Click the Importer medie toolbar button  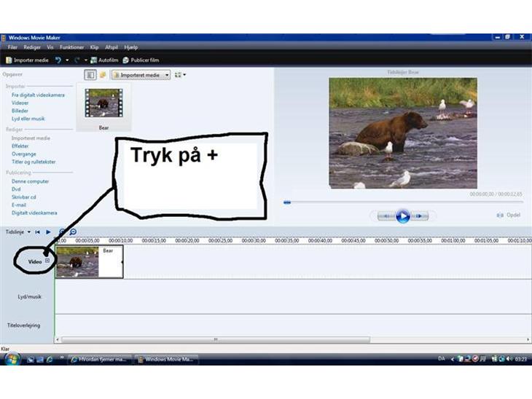28,60
